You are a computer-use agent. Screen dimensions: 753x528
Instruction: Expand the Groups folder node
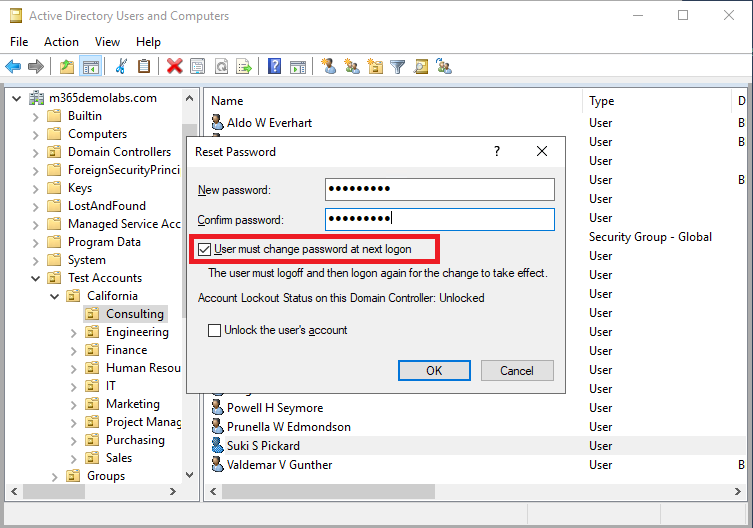click(54, 476)
